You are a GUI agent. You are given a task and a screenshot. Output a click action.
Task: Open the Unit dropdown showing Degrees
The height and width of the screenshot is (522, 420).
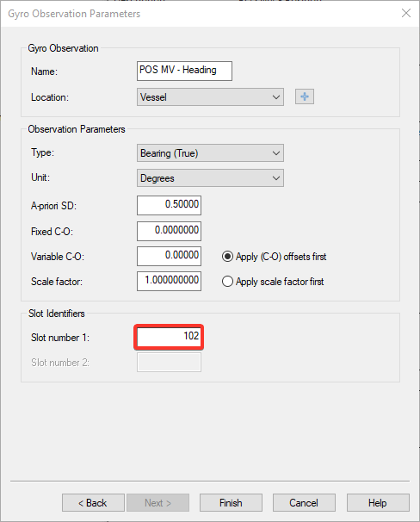210,178
